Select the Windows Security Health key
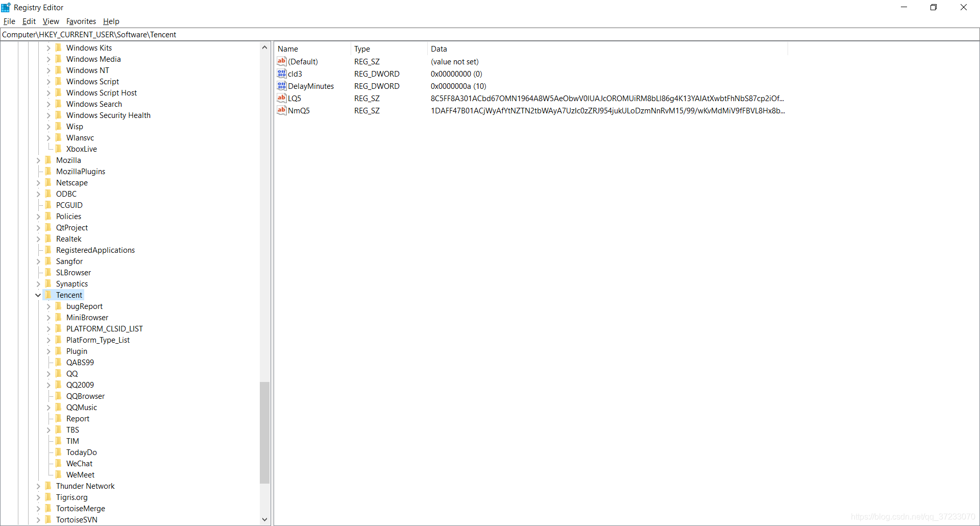The image size is (980, 526). 108,115
